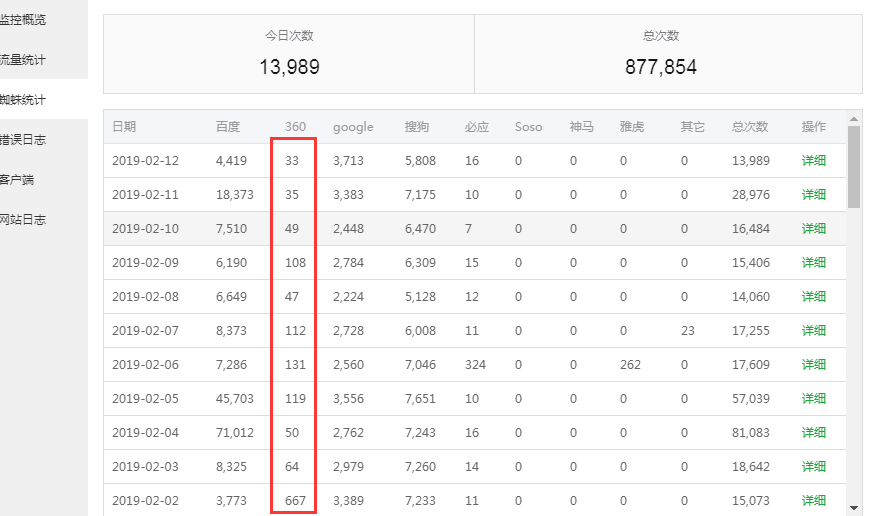Click 详细 link for 2019-02-07
The image size is (870, 516).
click(x=814, y=331)
